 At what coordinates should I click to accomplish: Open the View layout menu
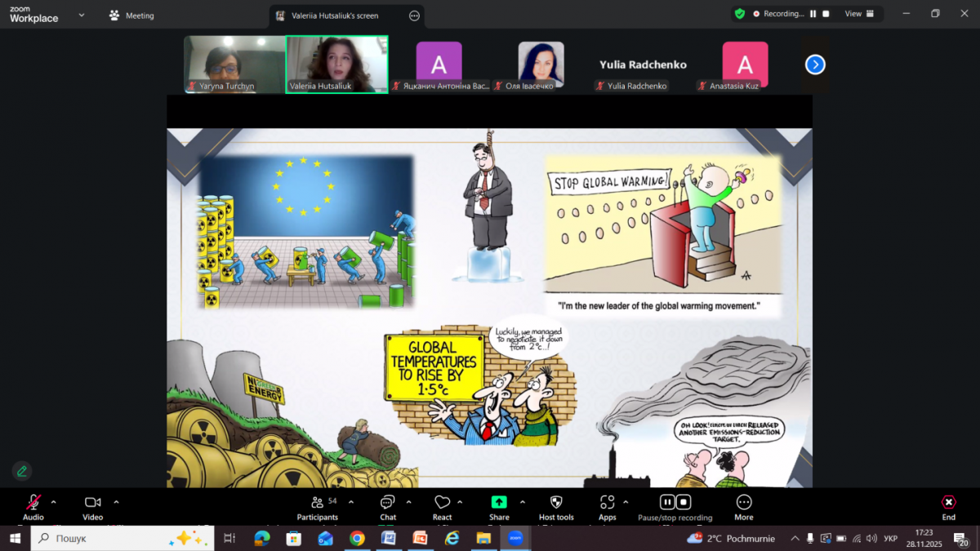click(859, 14)
